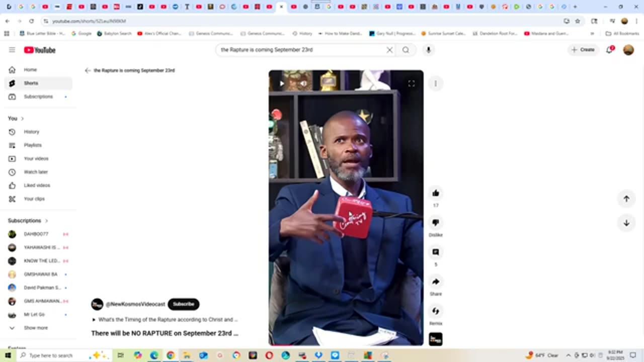Screen dimensions: 644x362
Task: Click the 'There will be NO RAPTURE' title
Action: [x=165, y=333]
